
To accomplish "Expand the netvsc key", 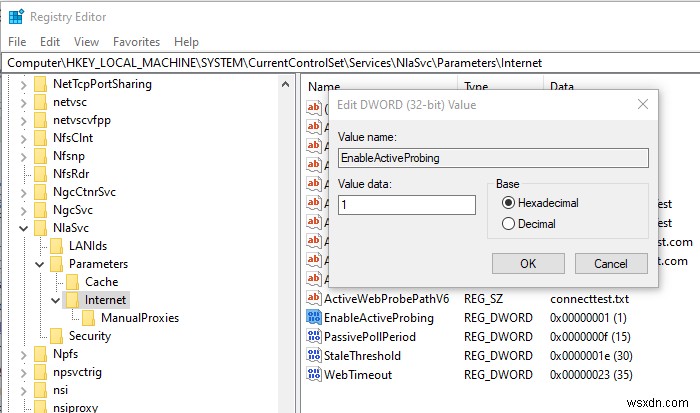I will click(24, 103).
